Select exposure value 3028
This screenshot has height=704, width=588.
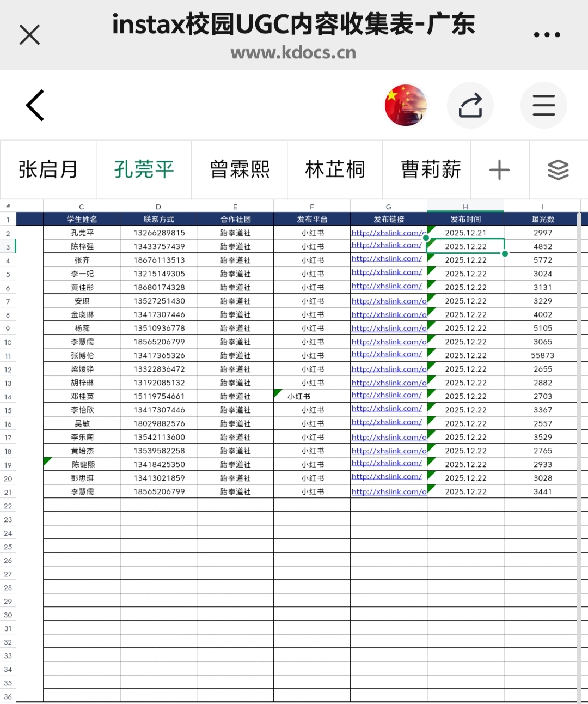(x=542, y=478)
